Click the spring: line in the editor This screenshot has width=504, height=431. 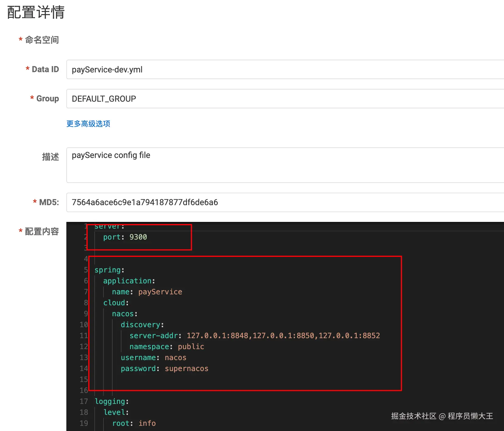pos(109,270)
